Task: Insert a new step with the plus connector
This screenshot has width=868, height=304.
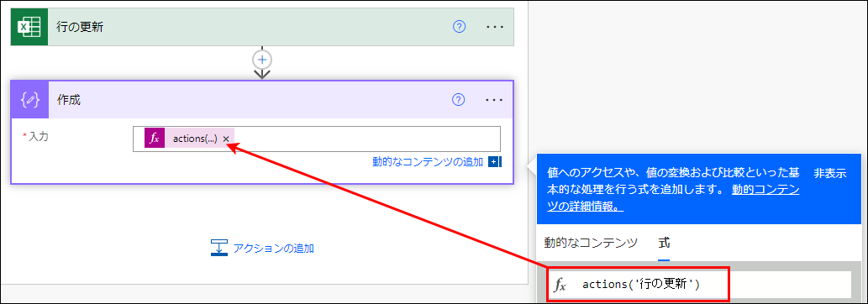Action: pyautogui.click(x=262, y=59)
